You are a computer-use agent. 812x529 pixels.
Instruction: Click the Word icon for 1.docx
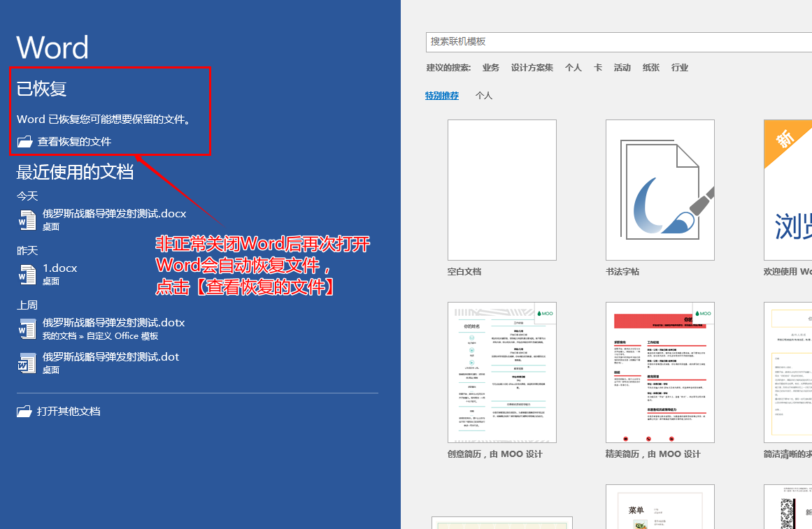tap(27, 275)
